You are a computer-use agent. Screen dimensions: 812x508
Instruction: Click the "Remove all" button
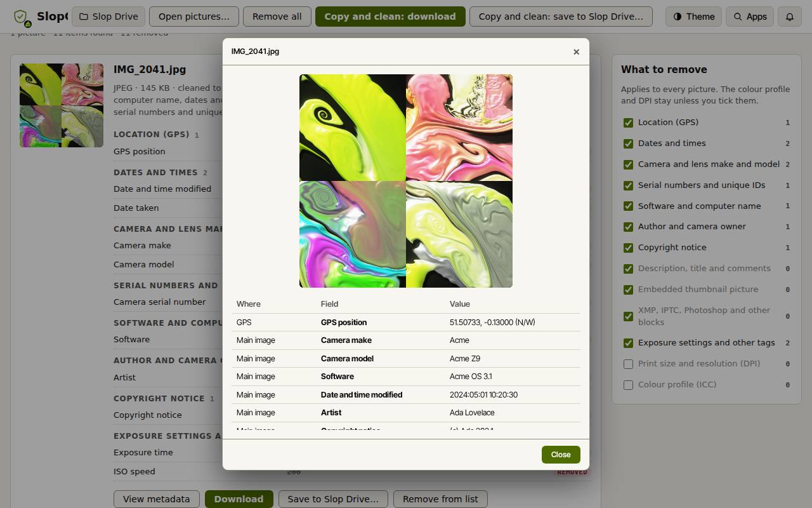[277, 17]
